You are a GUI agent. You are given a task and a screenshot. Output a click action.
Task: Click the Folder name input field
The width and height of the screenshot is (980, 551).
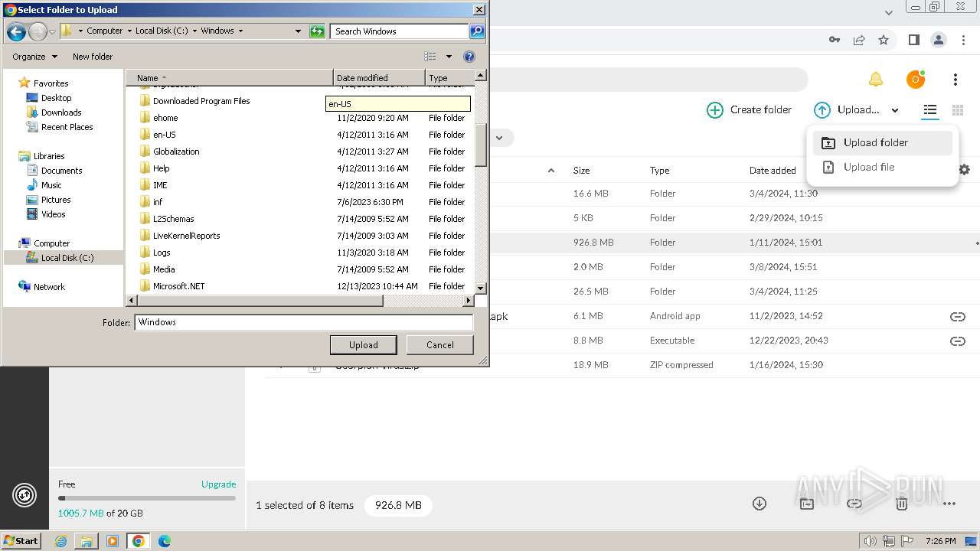click(304, 322)
